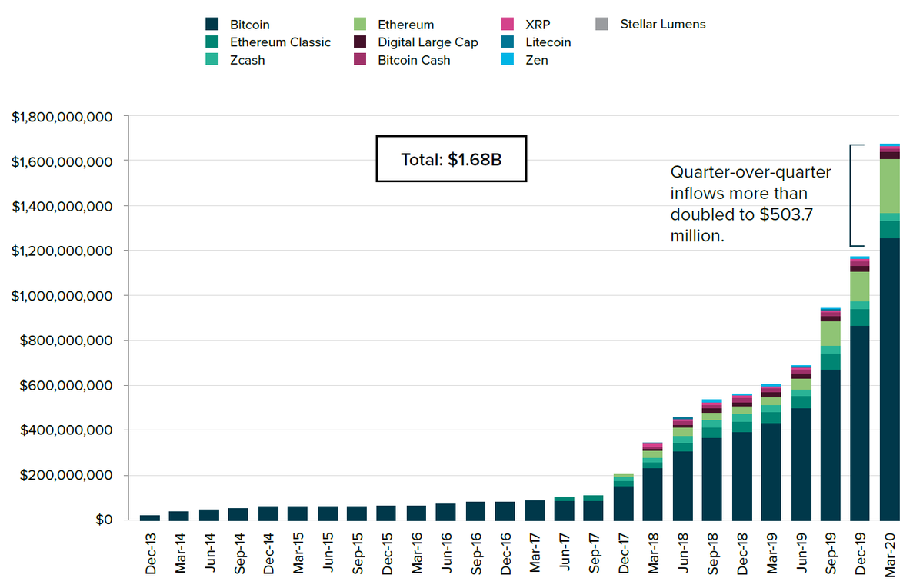Click the Jun-17 bar
The width and height of the screenshot is (923, 588).
click(564, 508)
